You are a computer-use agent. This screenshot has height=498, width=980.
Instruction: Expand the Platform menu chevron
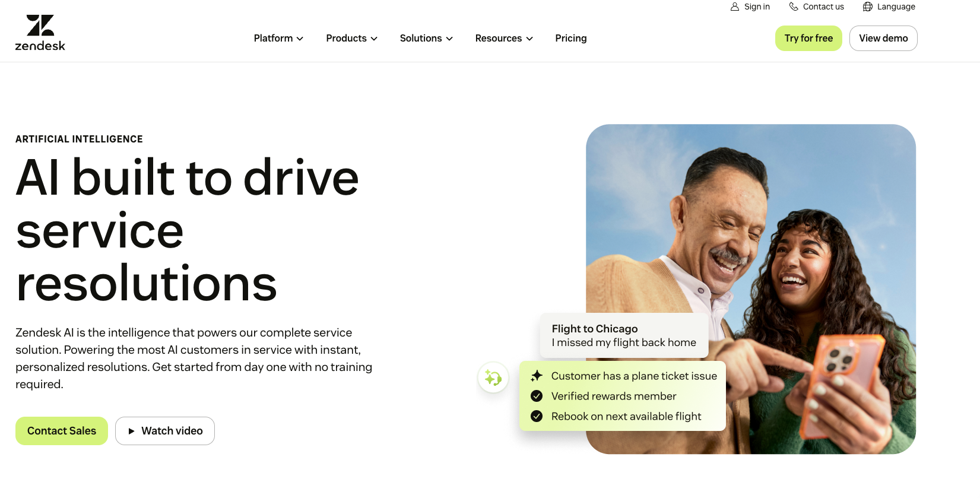tap(300, 39)
